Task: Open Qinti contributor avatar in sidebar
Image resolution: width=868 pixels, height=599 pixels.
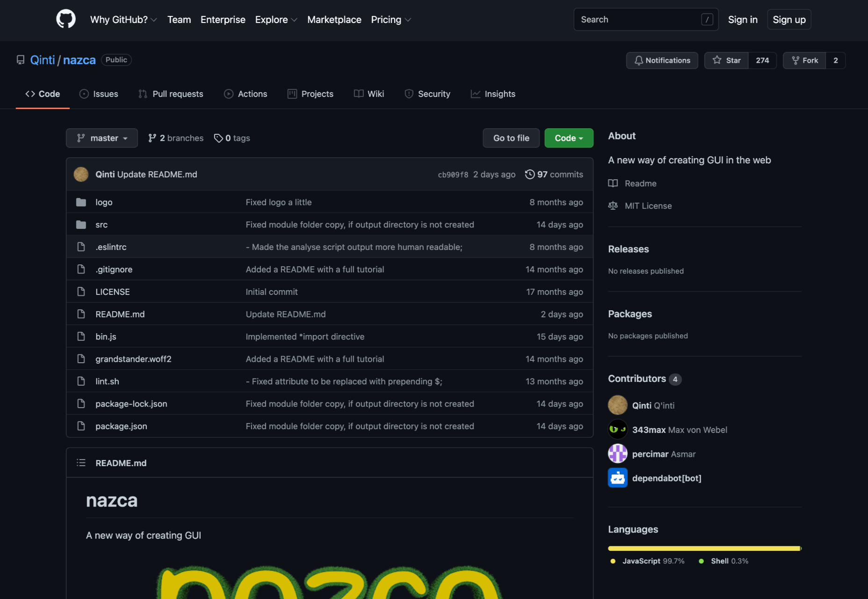Action: (618, 405)
